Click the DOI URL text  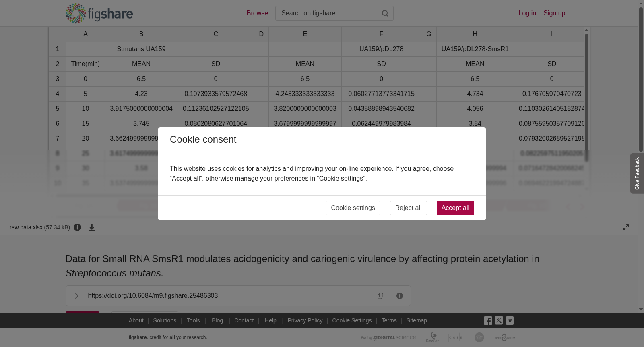(153, 296)
